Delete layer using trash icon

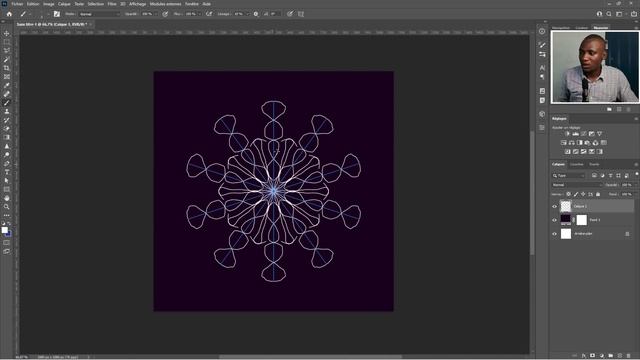[629, 356]
